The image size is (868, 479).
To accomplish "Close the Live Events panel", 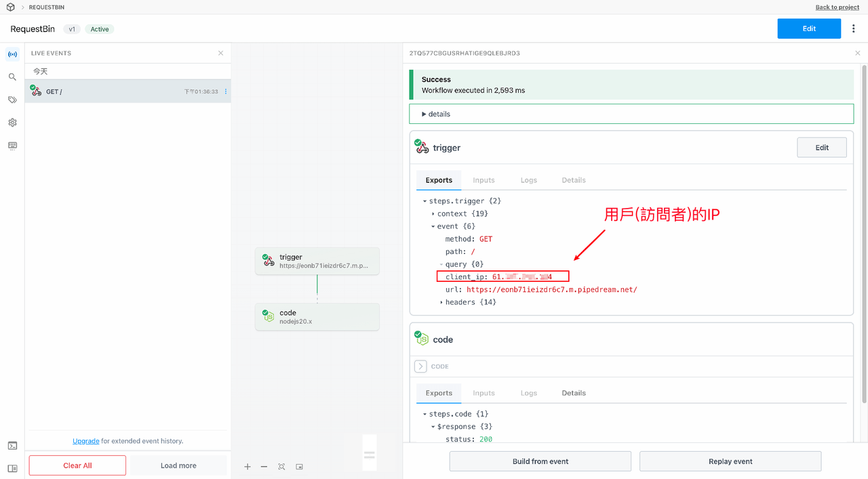I will 220,53.
